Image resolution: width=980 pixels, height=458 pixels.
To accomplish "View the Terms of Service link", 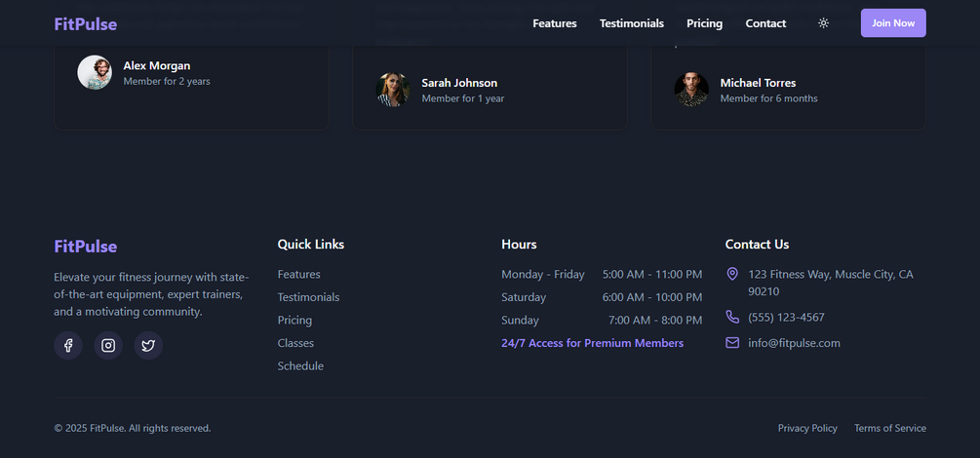I will pos(890,428).
